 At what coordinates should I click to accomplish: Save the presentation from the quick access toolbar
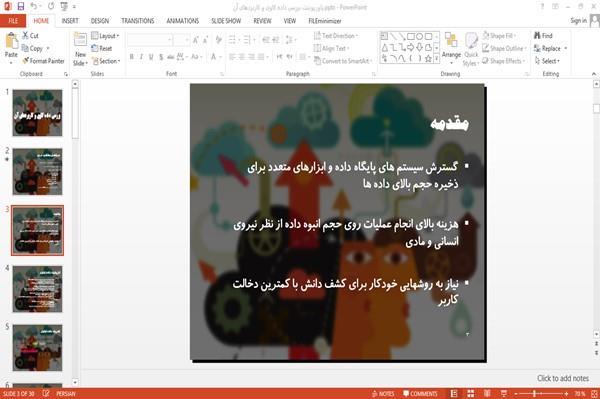click(21, 6)
